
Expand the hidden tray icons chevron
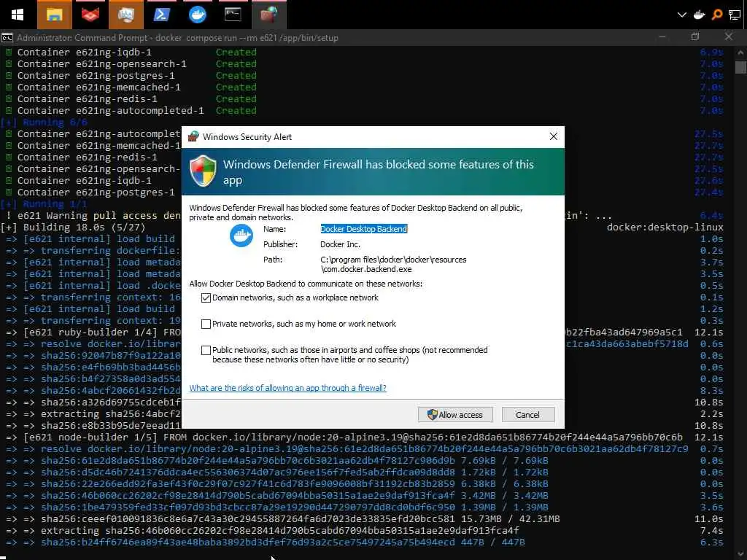click(682, 15)
